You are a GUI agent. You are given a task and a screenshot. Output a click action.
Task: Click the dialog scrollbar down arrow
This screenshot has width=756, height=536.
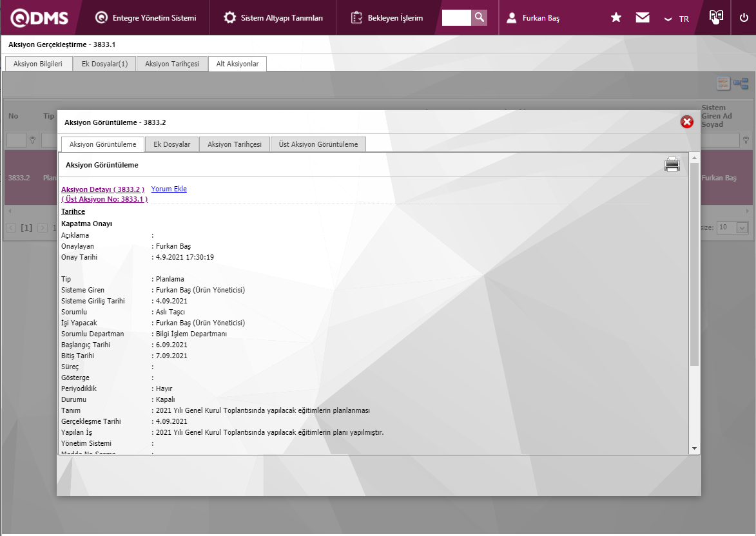(x=694, y=448)
